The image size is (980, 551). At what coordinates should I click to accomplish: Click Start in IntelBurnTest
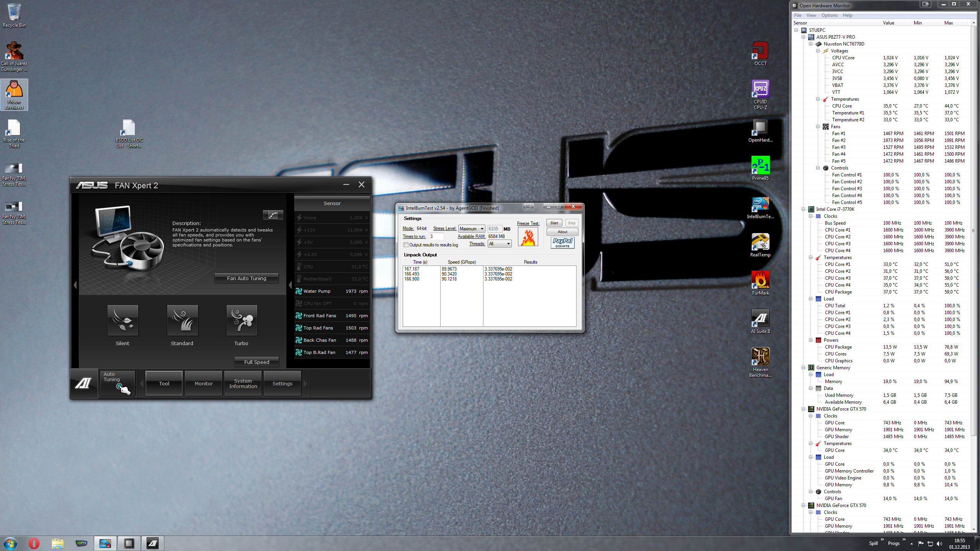coord(554,223)
